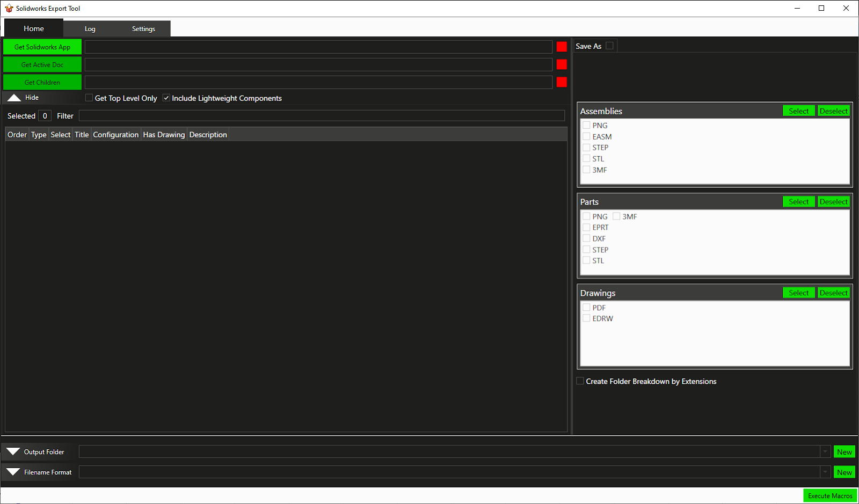This screenshot has height=504, width=859.
Task: Uncheck Include Lightweight Components
Action: (x=166, y=98)
